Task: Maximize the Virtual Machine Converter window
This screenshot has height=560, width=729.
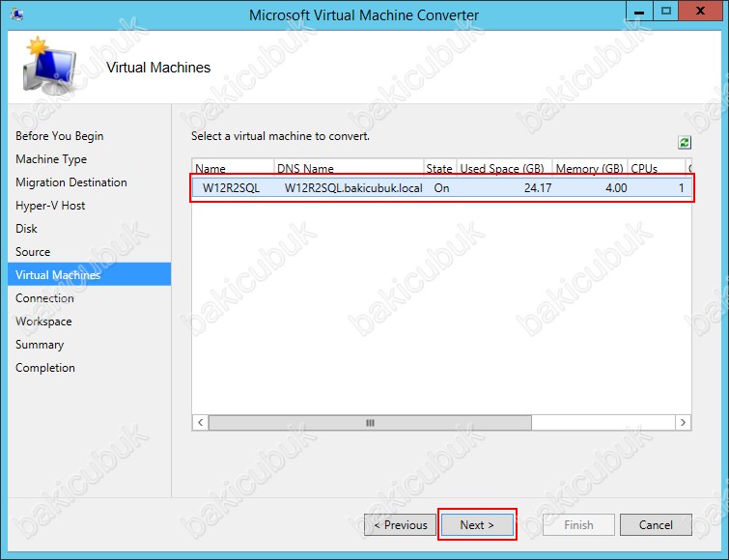Action: pyautogui.click(x=666, y=12)
